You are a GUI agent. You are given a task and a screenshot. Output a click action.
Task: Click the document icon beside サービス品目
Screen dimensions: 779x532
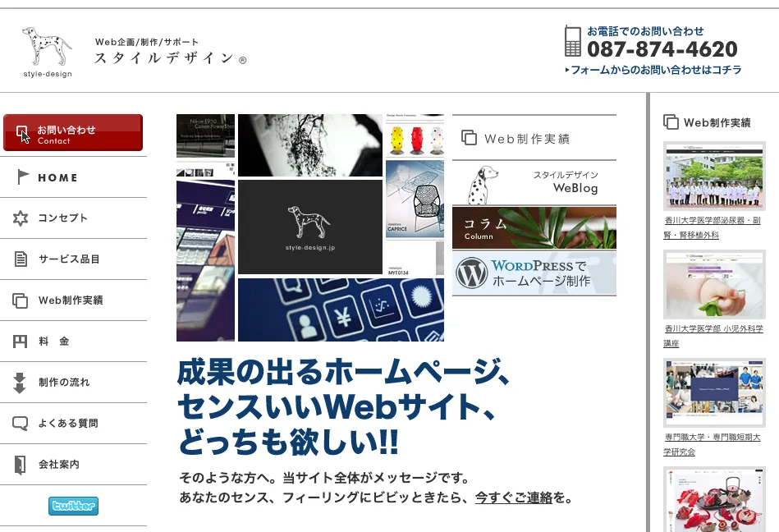[x=21, y=259]
